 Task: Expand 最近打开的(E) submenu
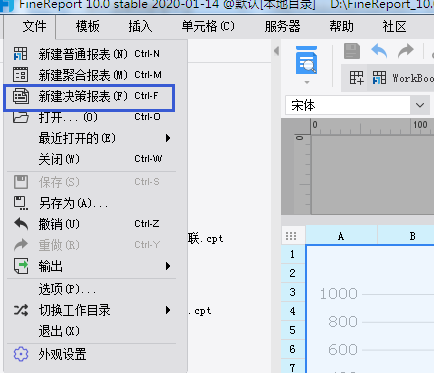91,138
